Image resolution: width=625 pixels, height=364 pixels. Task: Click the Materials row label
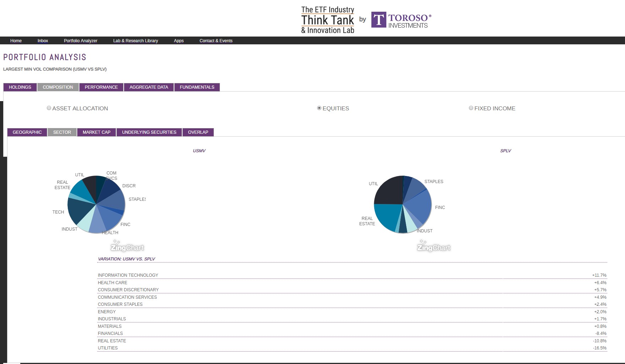click(110, 326)
